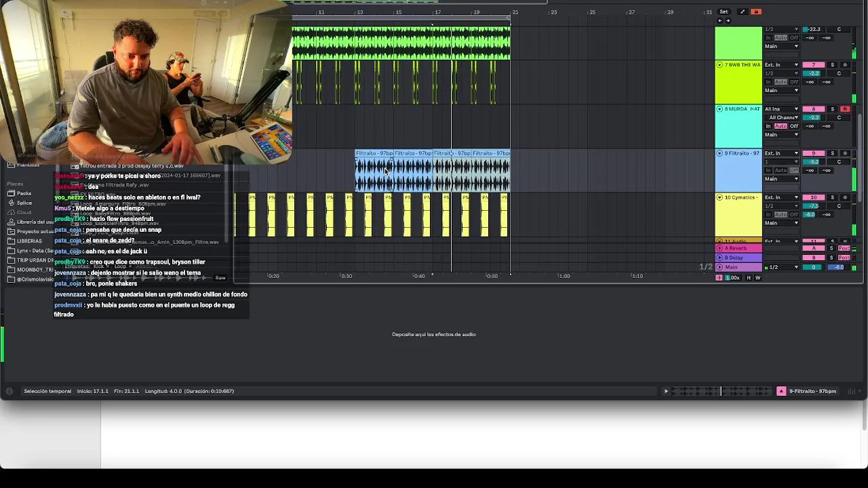Toggle track 7 activator button
The image size is (868, 488).
[x=814, y=65]
